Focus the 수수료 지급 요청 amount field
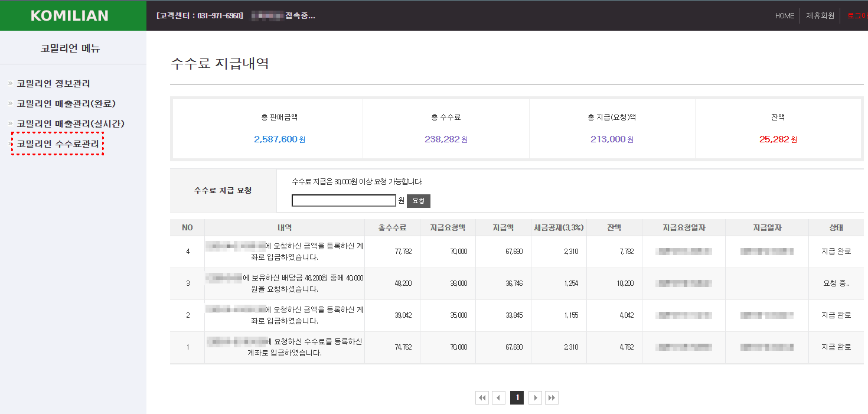The width and height of the screenshot is (868, 414). (344, 201)
